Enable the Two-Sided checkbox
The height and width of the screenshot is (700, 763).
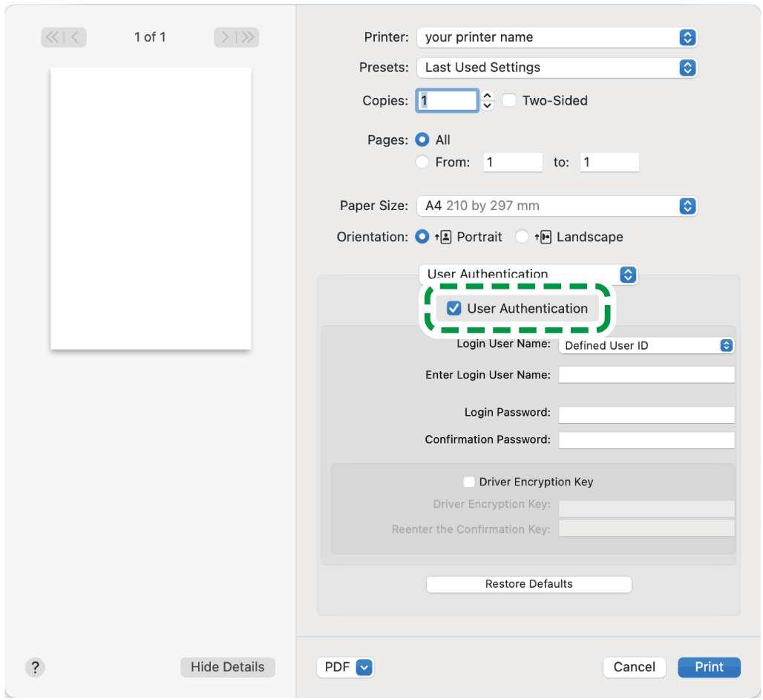pyautogui.click(x=509, y=100)
